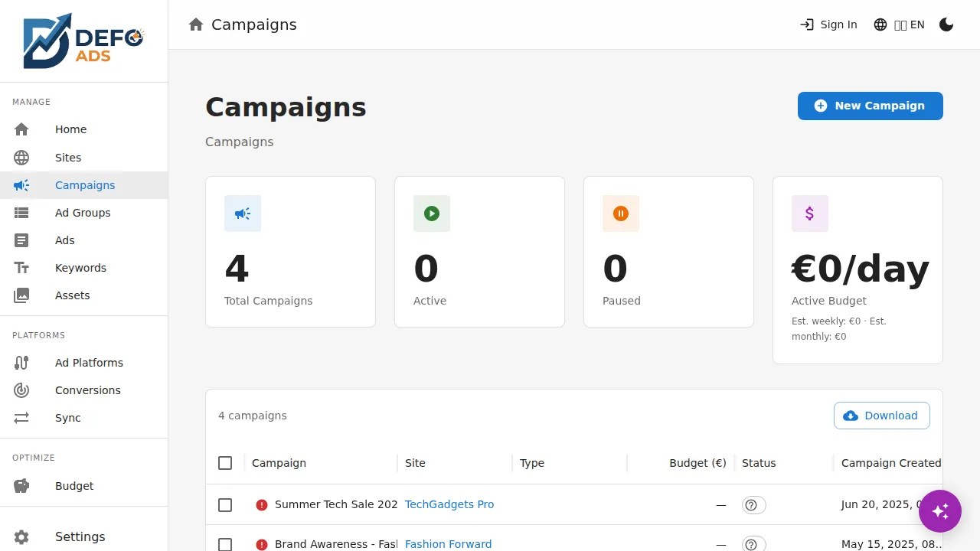980x551 pixels.
Task: Open the Sites menu item
Action: click(x=83, y=158)
